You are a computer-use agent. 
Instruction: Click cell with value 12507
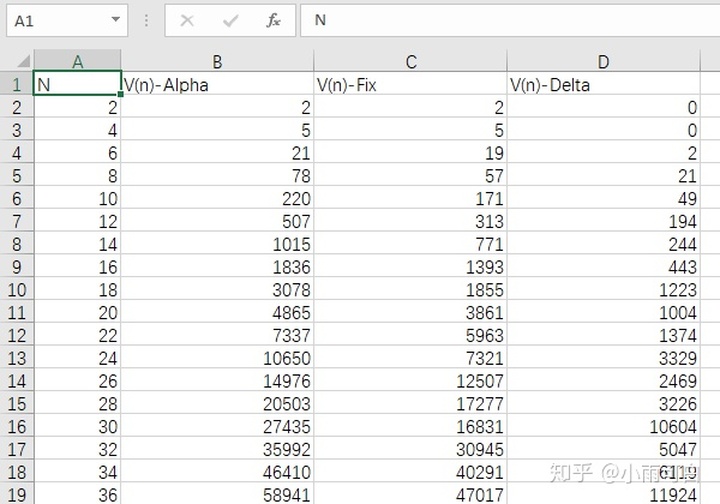pos(411,381)
